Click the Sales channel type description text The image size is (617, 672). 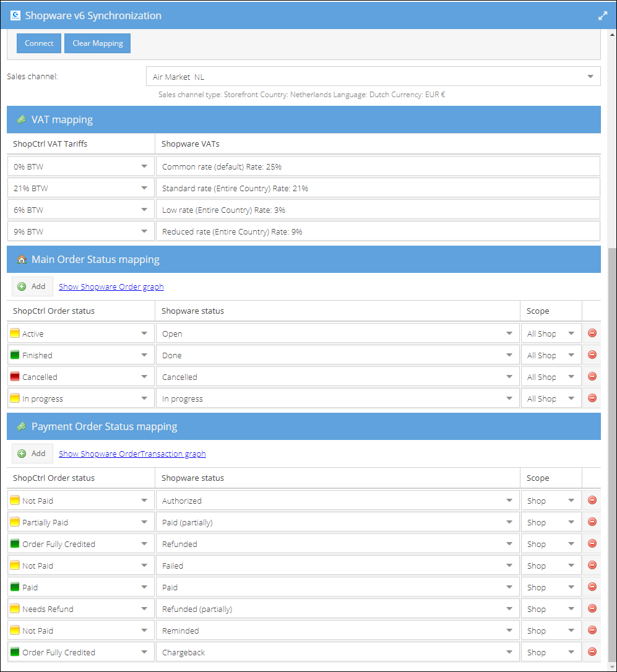pos(301,95)
